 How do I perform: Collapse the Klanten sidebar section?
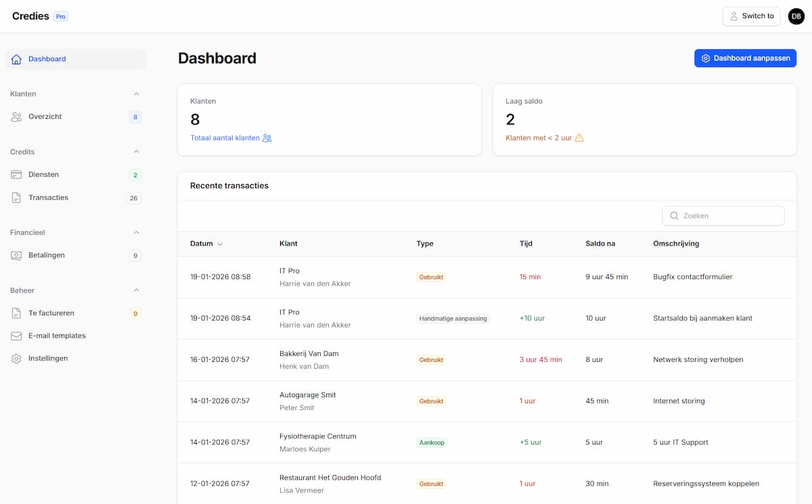pyautogui.click(x=136, y=94)
